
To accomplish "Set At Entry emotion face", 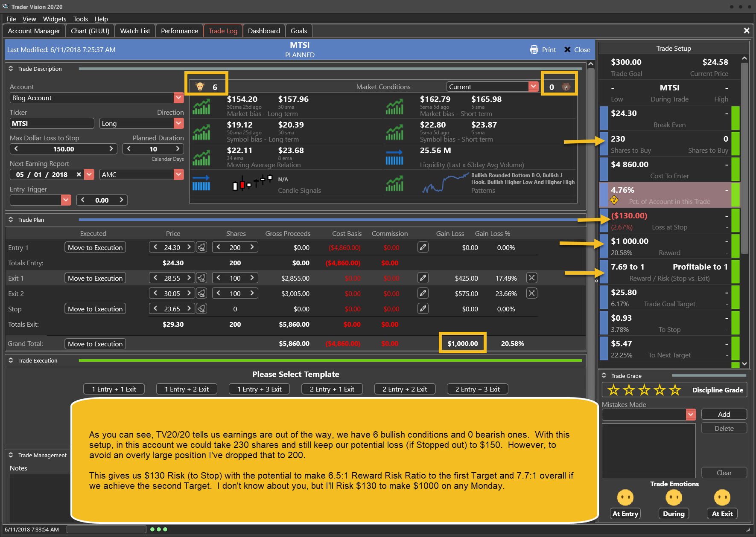I will (625, 497).
